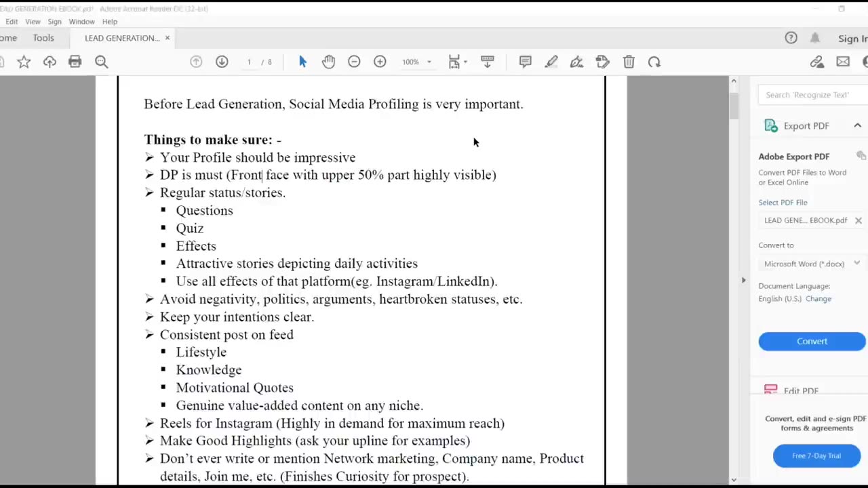
Task: Click the Edit PDF tool icon
Action: coord(770,390)
